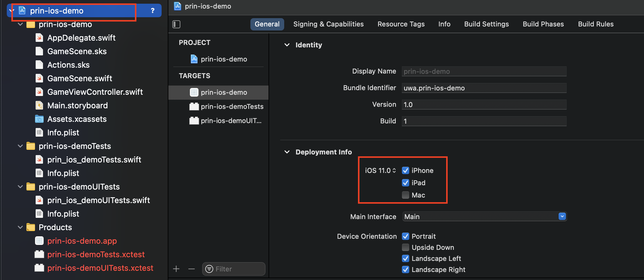Image resolution: width=644 pixels, height=280 pixels.
Task: Click the Products folder icon
Action: 31,227
